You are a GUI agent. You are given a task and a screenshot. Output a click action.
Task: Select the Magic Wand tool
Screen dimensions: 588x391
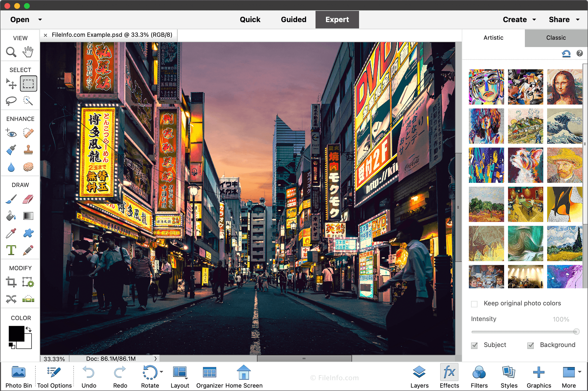pos(28,100)
